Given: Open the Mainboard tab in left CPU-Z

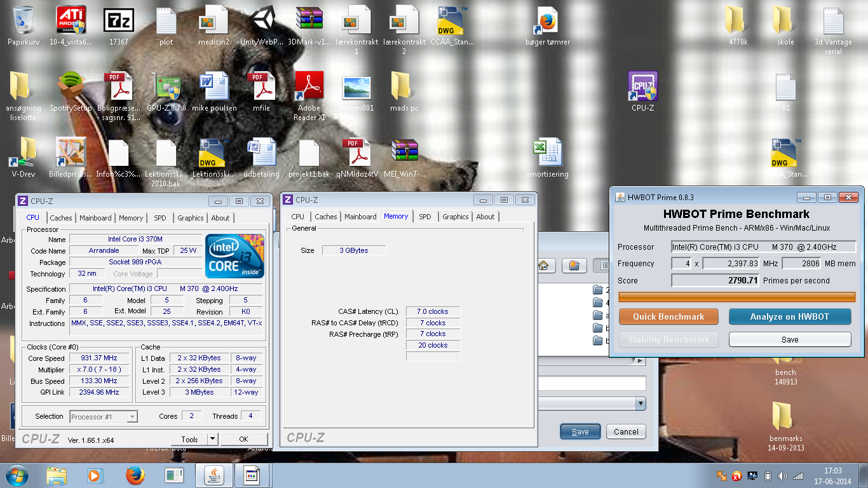Looking at the screenshot, I should coord(96,218).
